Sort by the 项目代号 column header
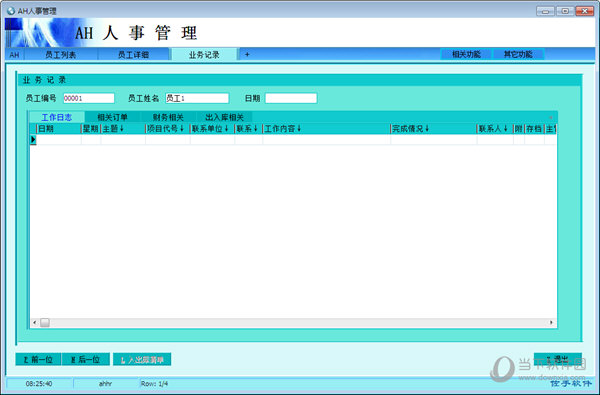The height and width of the screenshot is (395, 600). 168,129
